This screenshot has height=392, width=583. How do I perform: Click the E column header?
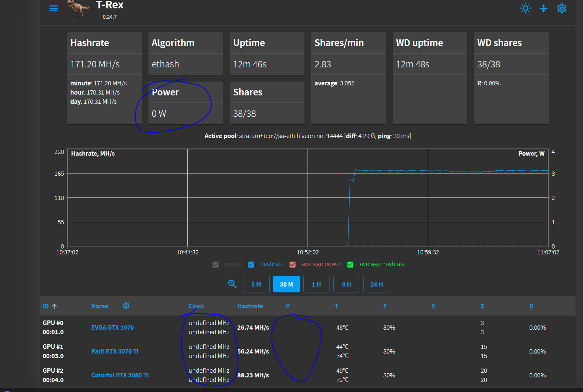click(x=434, y=306)
